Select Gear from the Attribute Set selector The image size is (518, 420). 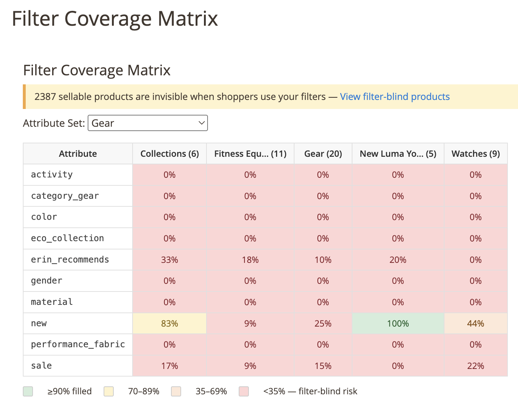pos(148,123)
